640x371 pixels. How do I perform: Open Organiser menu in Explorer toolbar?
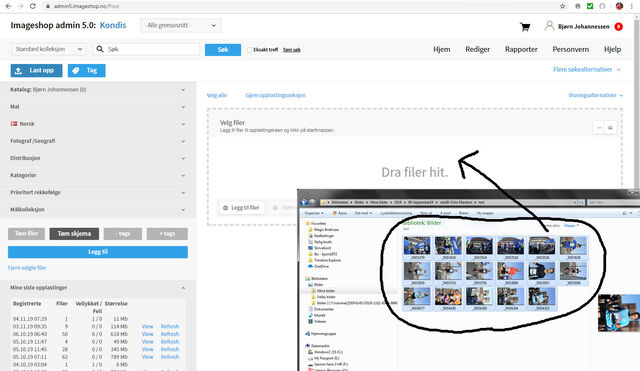click(314, 213)
